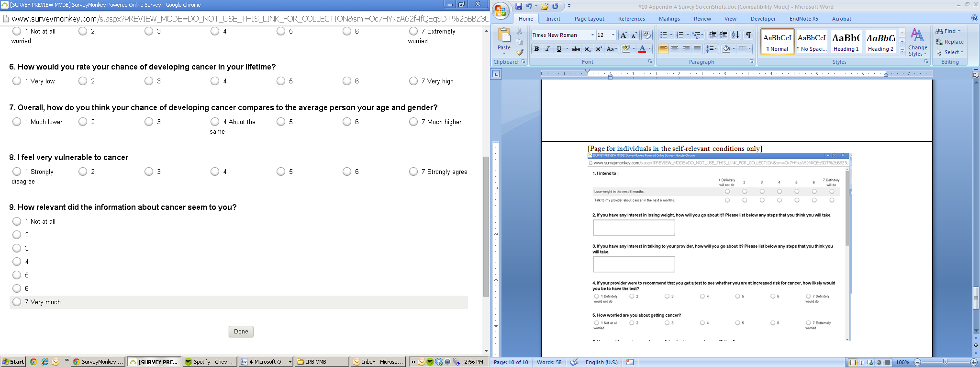Open the Review ribbon tab
Image resolution: width=980 pixels, height=368 pixels.
[x=702, y=19]
